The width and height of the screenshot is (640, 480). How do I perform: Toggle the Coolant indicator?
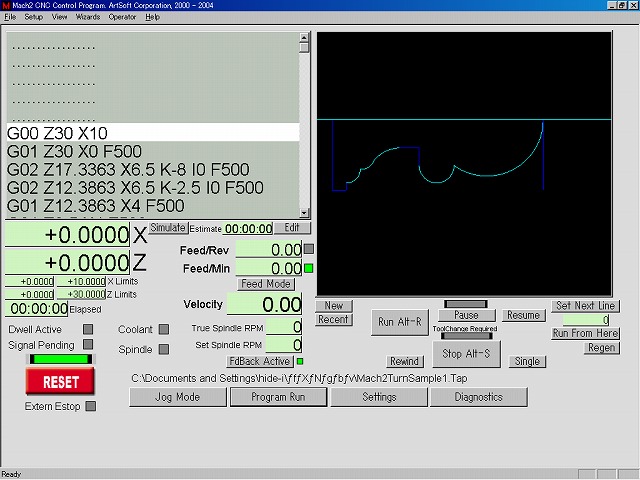pos(164,329)
